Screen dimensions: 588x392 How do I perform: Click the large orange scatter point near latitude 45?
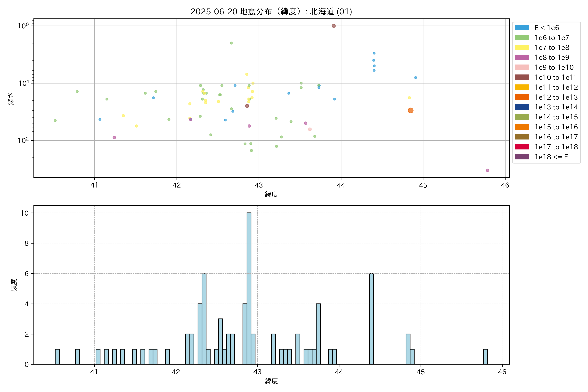(410, 111)
